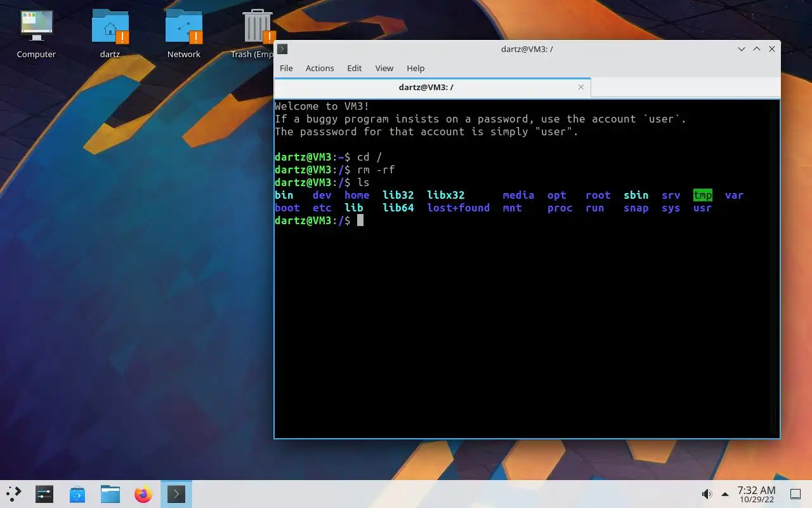Open Discover software center in taskbar
Viewport: 812px width, 508px height.
pos(77,494)
